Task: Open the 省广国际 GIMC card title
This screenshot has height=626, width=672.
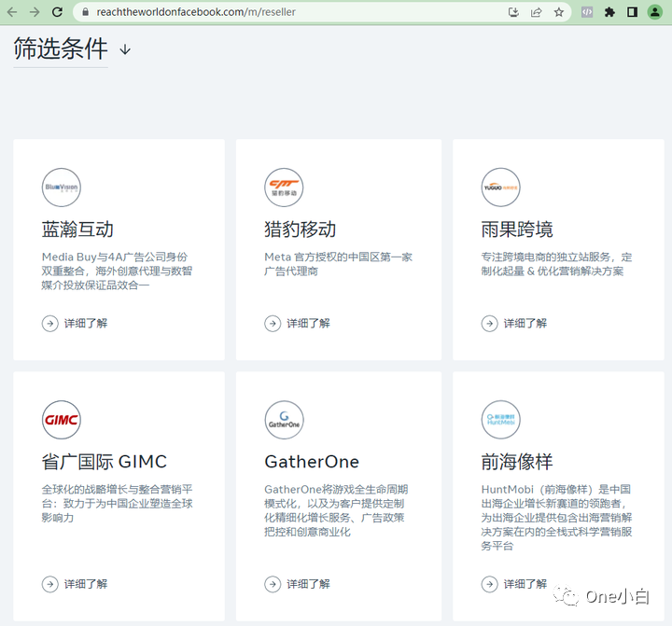Action: 105,462
